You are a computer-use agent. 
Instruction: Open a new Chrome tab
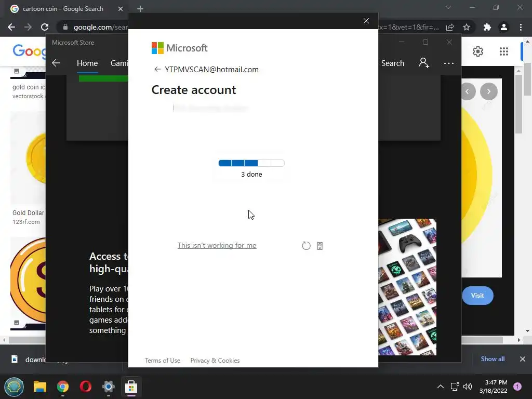pos(140,9)
